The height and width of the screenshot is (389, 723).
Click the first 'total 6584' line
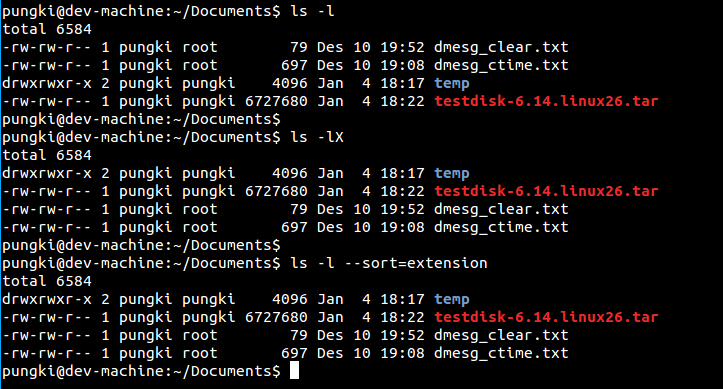[47, 29]
